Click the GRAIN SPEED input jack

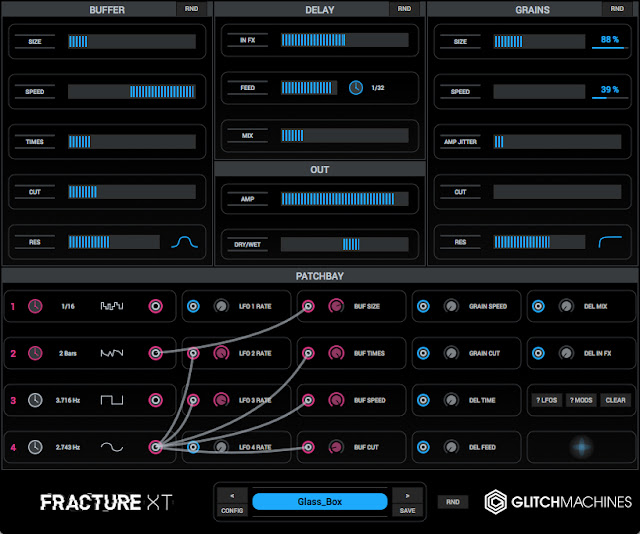[x=423, y=306]
